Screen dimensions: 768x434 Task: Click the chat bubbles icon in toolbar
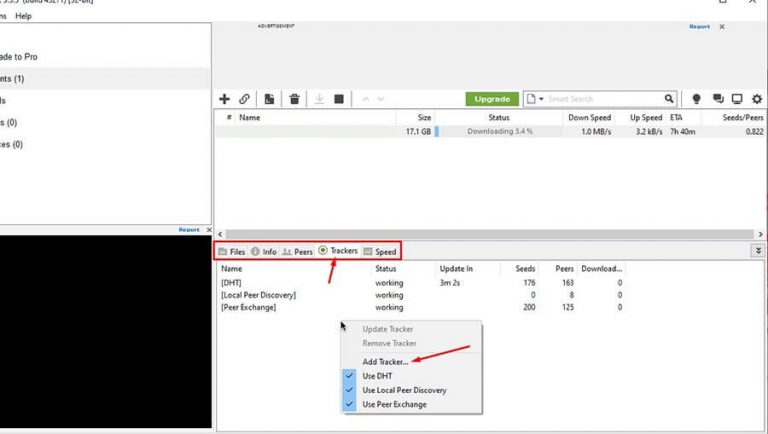718,99
